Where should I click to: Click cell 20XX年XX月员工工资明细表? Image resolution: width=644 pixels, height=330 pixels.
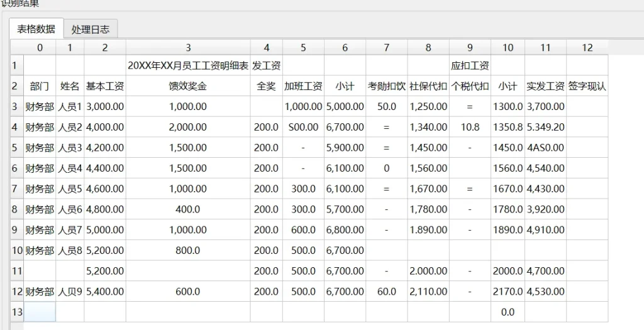pyautogui.click(x=188, y=65)
